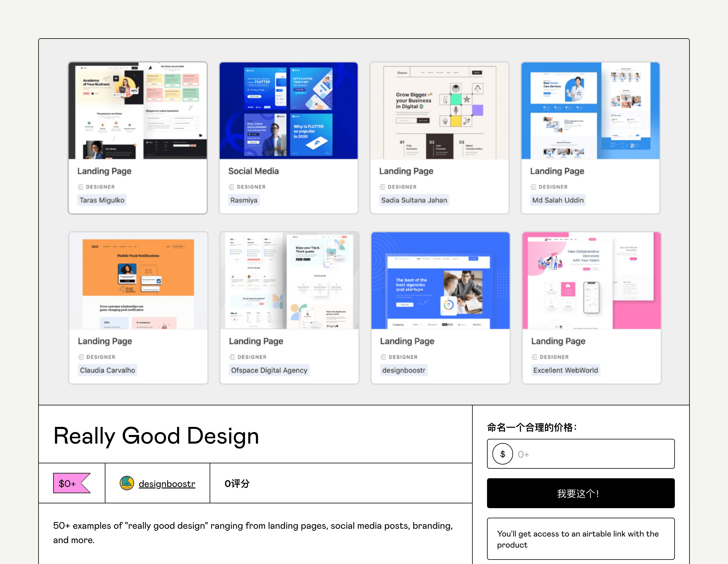The width and height of the screenshot is (728, 564).
Task: Select the Claudia Carvalho tag
Action: pyautogui.click(x=107, y=370)
